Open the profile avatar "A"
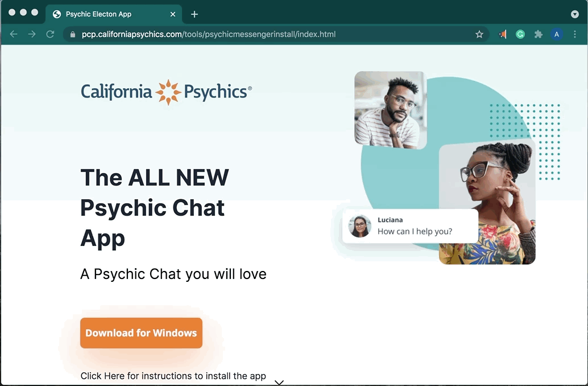Viewport: 588px width, 386px height. pos(556,34)
